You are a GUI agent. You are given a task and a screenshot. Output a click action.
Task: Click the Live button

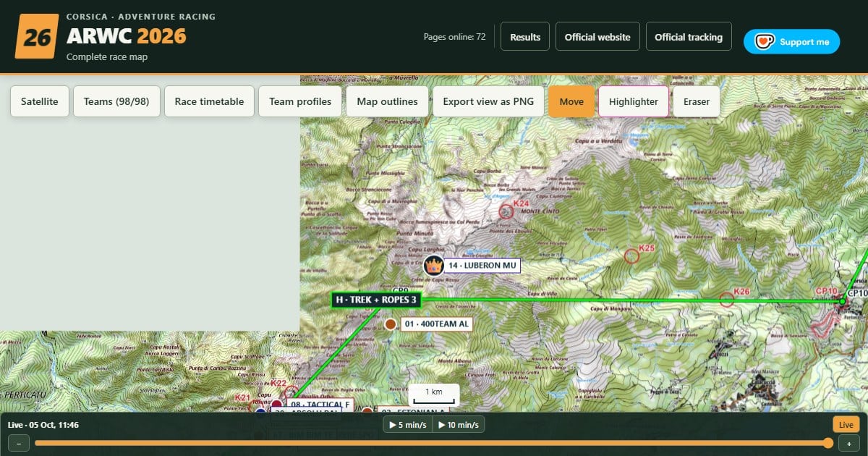point(846,425)
